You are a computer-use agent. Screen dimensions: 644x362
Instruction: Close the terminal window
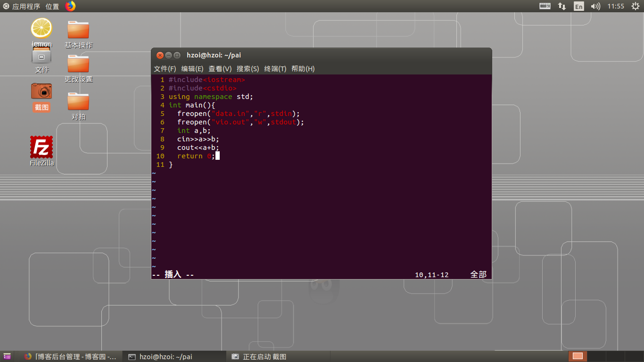[x=160, y=55]
